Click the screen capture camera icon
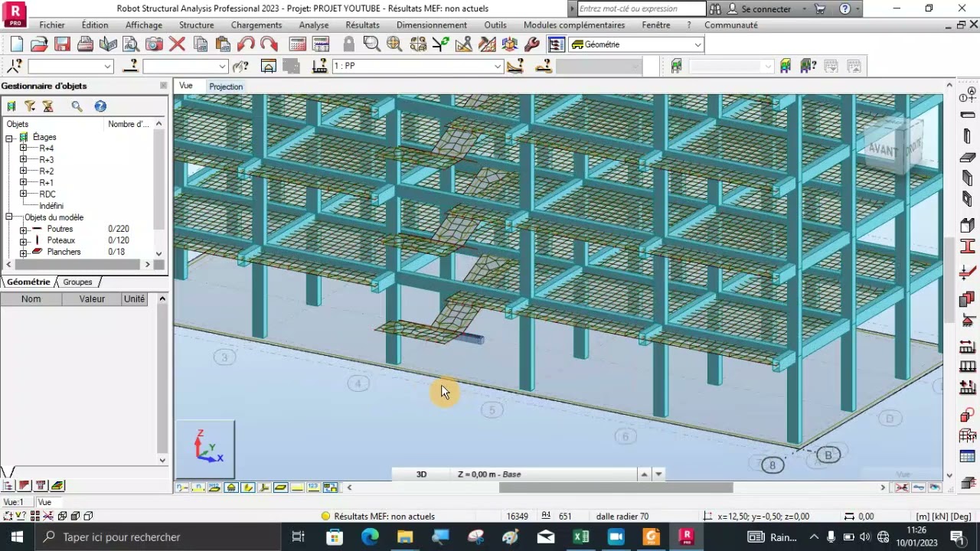The image size is (980, 551). pyautogui.click(x=154, y=44)
